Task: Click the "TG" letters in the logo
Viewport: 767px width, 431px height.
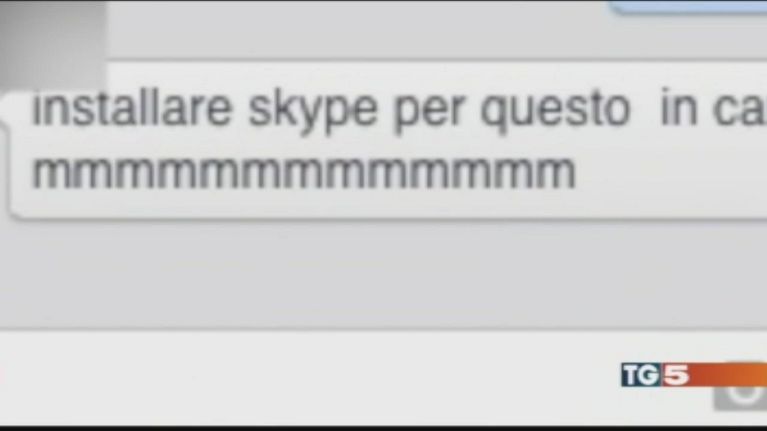Action: pos(641,375)
